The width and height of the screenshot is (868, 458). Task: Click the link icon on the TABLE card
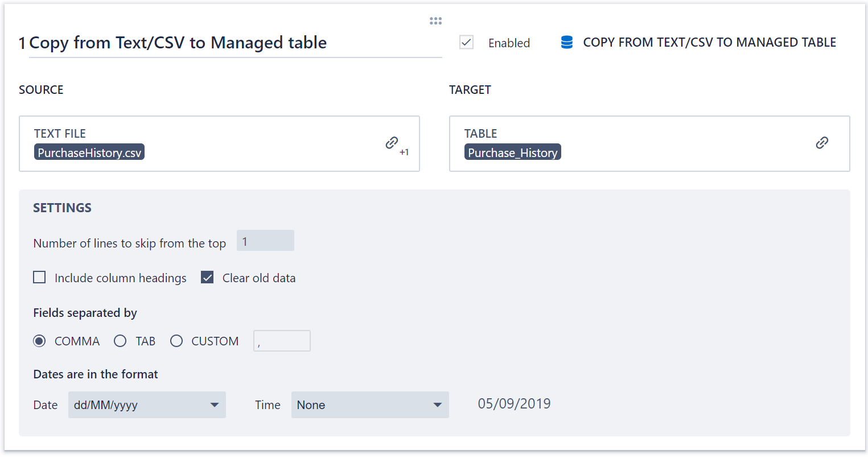[x=822, y=142]
